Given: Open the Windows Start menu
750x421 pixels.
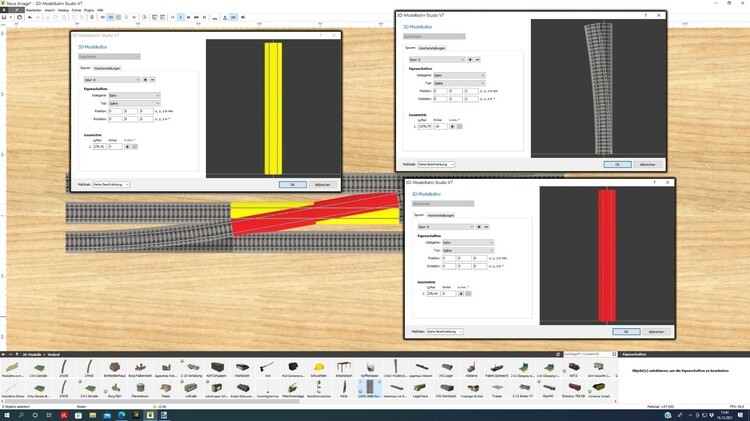Looking at the screenshot, I should [x=7, y=415].
